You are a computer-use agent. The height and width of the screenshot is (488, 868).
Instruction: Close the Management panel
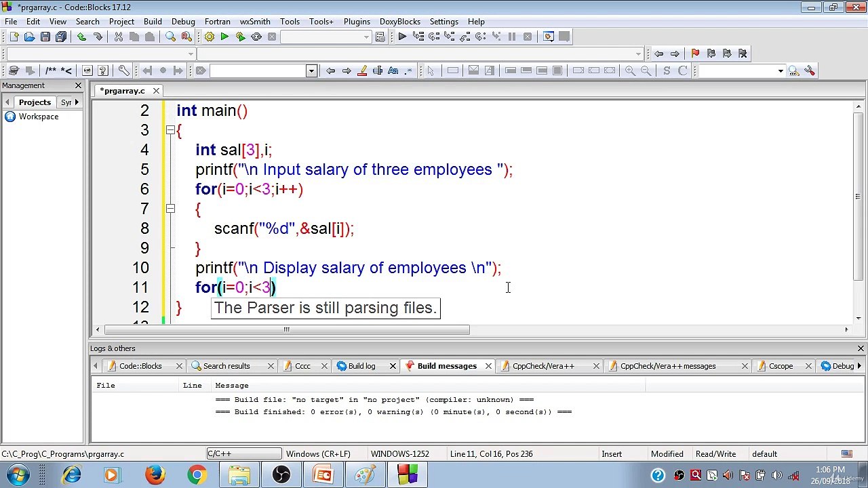click(78, 85)
